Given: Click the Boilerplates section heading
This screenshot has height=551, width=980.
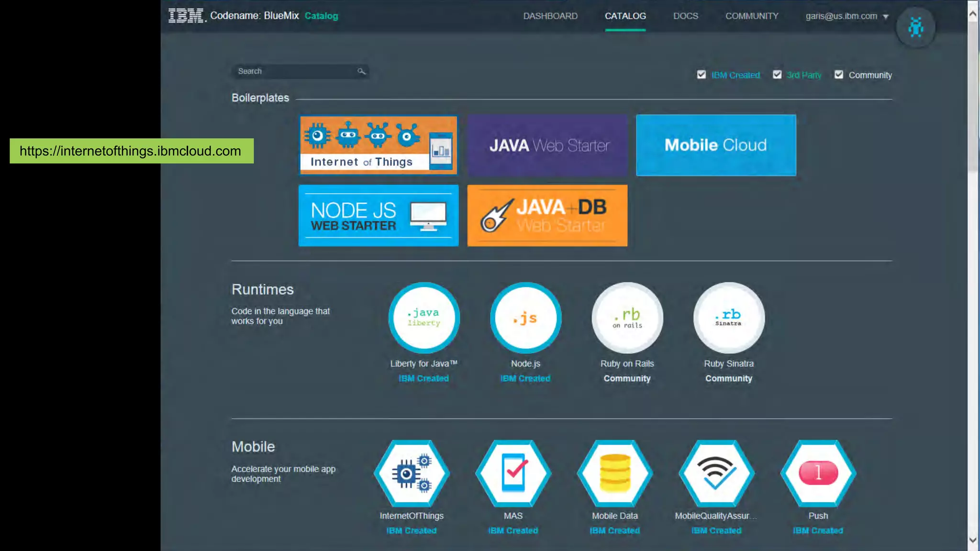Looking at the screenshot, I should point(260,98).
